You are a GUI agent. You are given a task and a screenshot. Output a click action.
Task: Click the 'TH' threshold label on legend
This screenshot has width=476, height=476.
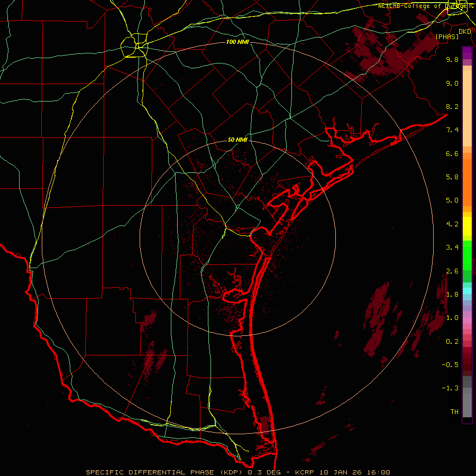(454, 412)
